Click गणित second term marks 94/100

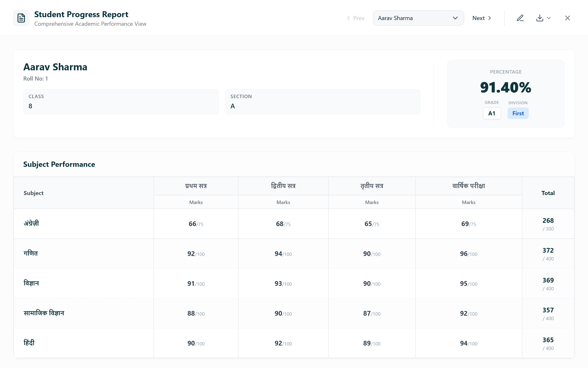[283, 254]
